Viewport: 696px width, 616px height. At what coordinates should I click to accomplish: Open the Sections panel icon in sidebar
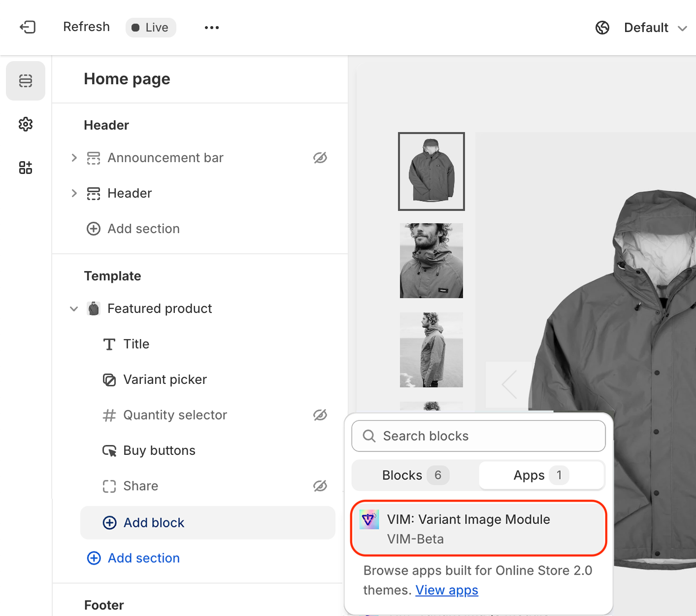[x=26, y=81]
